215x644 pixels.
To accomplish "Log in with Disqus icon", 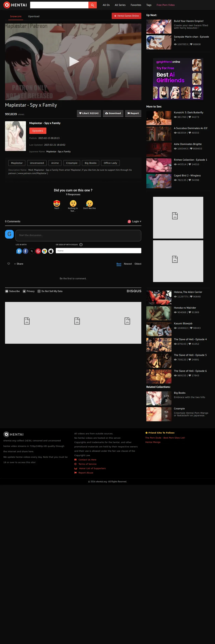I will point(19,251).
